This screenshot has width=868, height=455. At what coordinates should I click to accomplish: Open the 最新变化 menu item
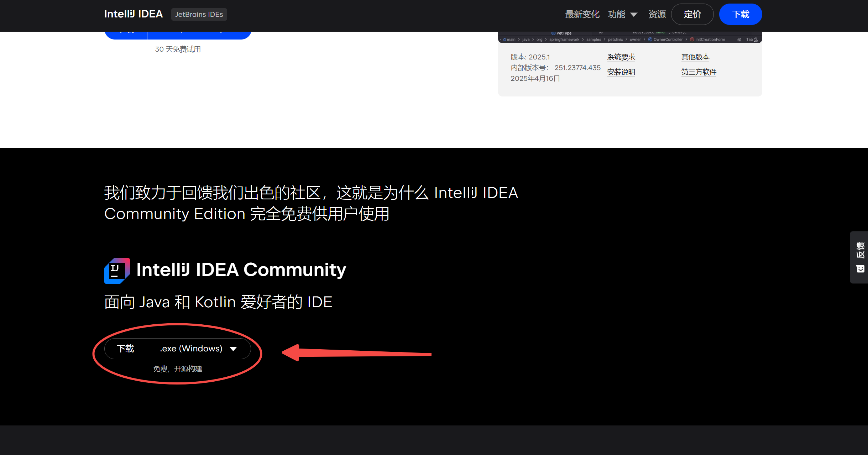tap(582, 14)
